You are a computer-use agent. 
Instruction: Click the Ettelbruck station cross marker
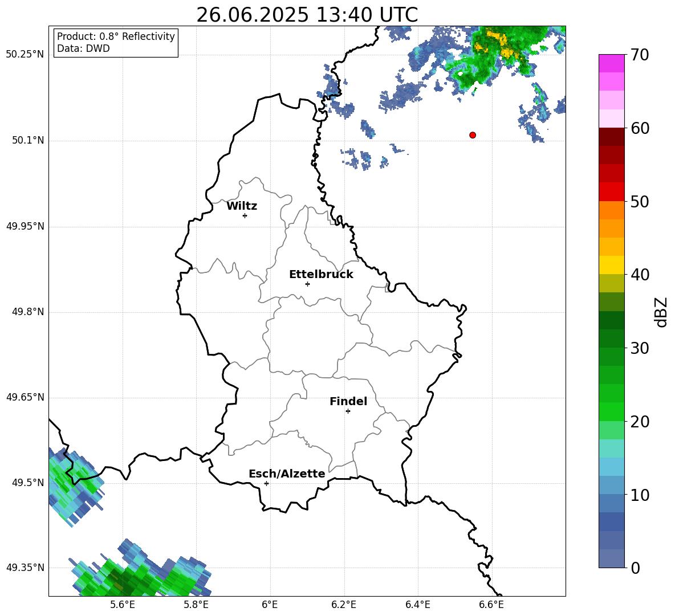[x=307, y=284]
